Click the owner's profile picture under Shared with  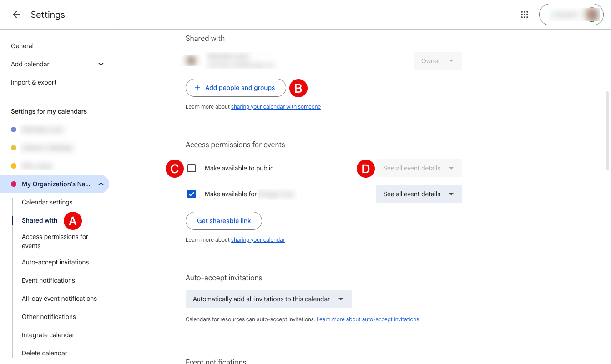tap(192, 60)
